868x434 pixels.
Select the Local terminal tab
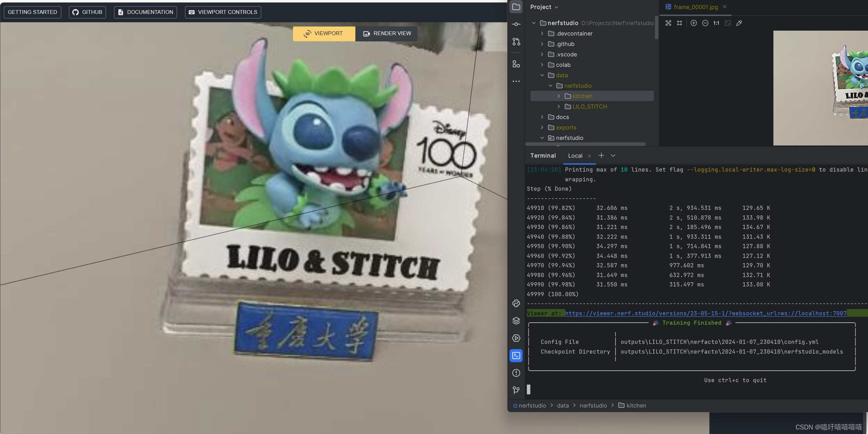tap(575, 156)
